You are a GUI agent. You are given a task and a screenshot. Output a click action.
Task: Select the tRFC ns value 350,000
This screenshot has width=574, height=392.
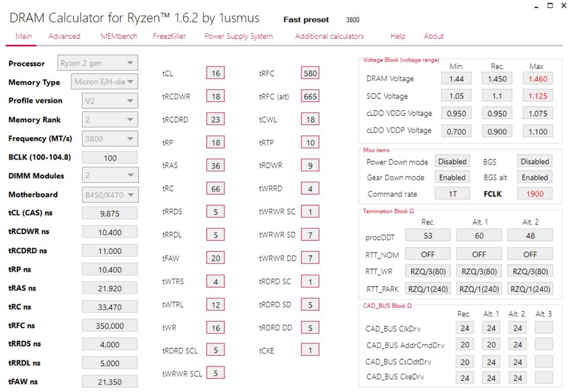tap(110, 326)
